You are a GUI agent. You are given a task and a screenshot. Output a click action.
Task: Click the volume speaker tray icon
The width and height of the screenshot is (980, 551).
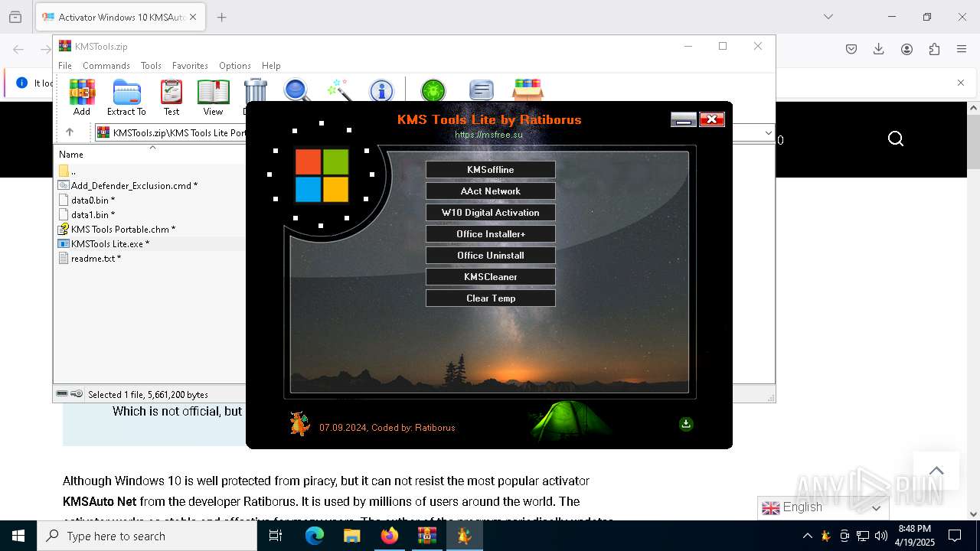[881, 536]
